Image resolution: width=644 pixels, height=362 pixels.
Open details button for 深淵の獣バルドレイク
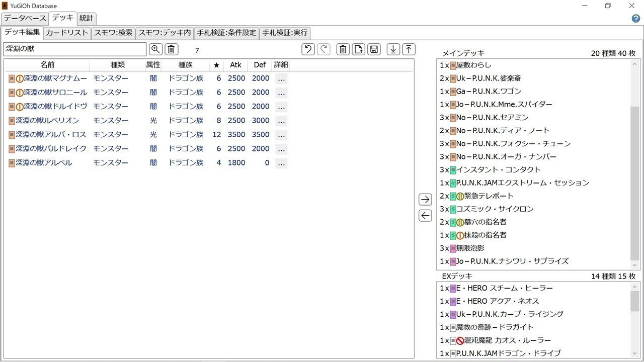pos(281,149)
